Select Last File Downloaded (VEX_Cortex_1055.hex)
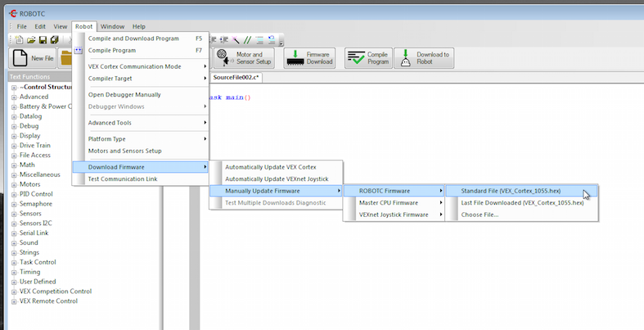 521,202
